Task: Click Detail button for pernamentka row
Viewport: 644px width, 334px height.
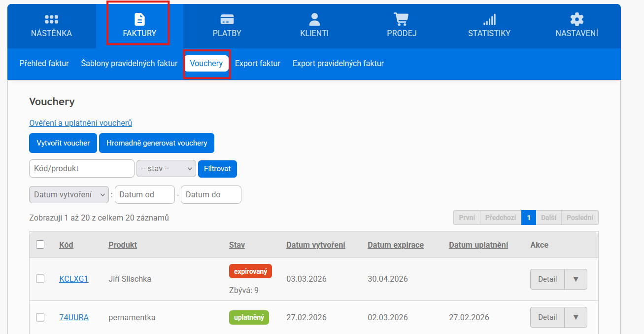Action: point(547,317)
